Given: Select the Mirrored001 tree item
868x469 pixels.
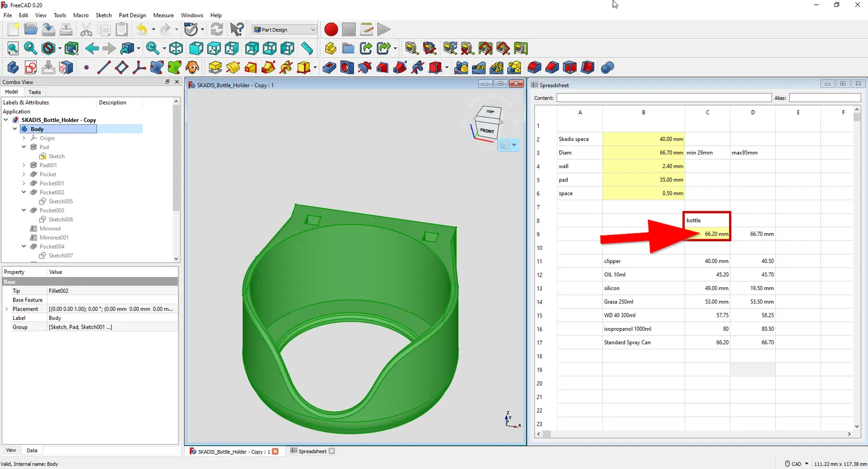Looking at the screenshot, I should coord(54,237).
